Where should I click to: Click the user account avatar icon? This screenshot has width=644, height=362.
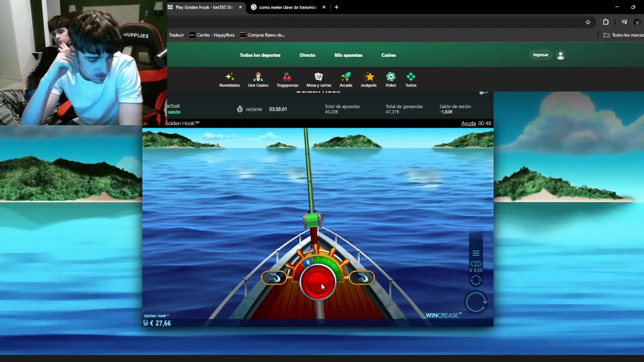(x=560, y=55)
